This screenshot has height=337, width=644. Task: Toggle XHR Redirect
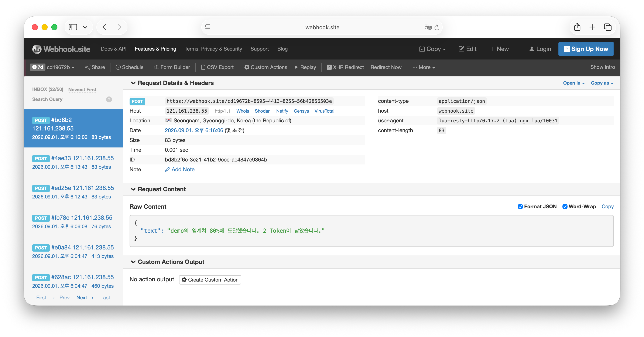(345, 67)
